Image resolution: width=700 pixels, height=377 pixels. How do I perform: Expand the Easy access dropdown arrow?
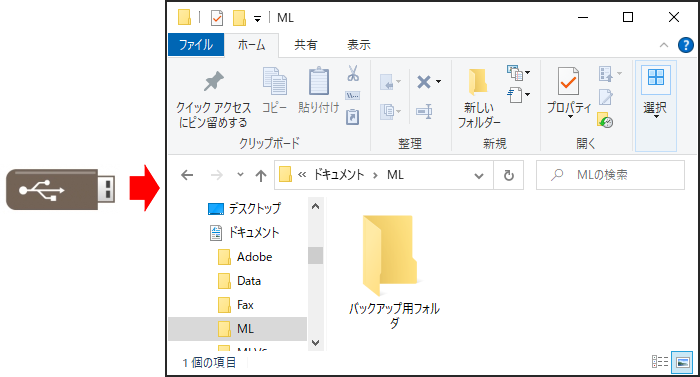tap(527, 94)
